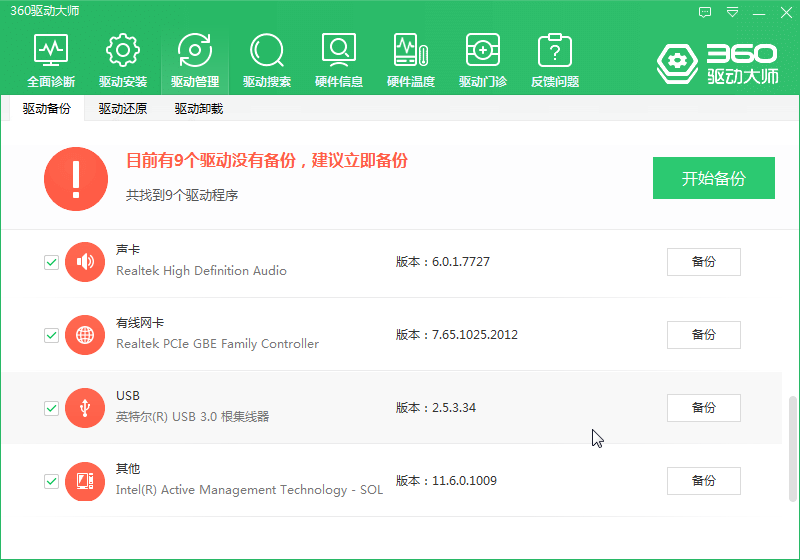Click the 反馈问题 feedback icon

pyautogui.click(x=555, y=60)
